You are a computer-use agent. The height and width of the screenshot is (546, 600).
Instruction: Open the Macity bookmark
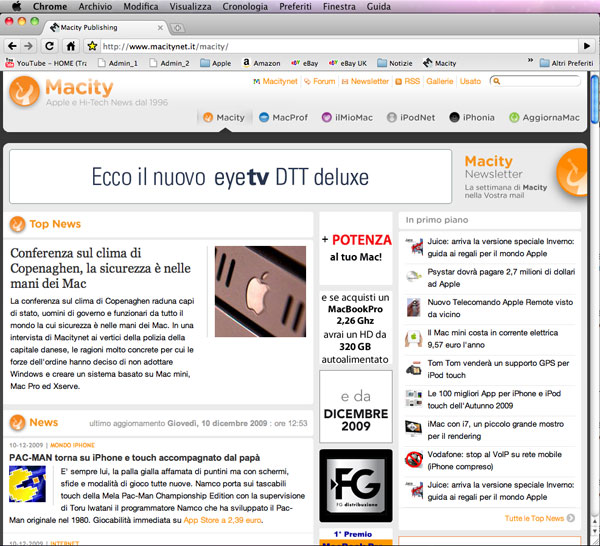pyautogui.click(x=439, y=63)
